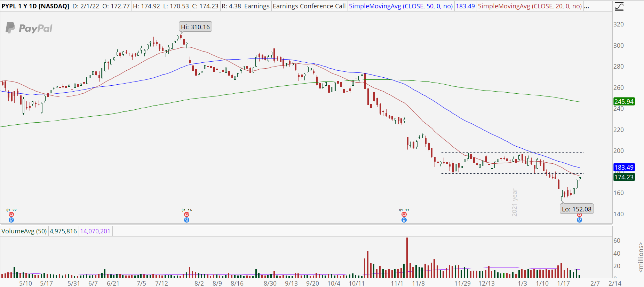Click the blue earnings bulb icon below $1.15
Image resolution: width=644 pixels, height=287 pixels.
click(x=186, y=220)
